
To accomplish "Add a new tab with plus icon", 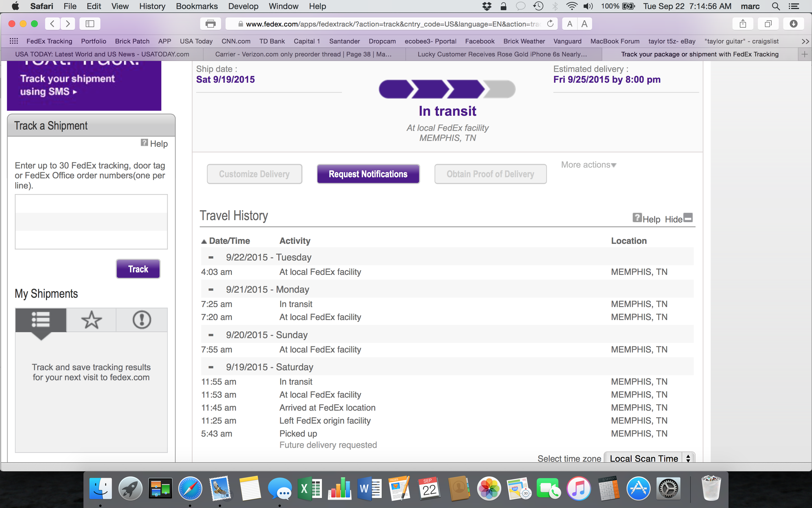I will [x=805, y=54].
